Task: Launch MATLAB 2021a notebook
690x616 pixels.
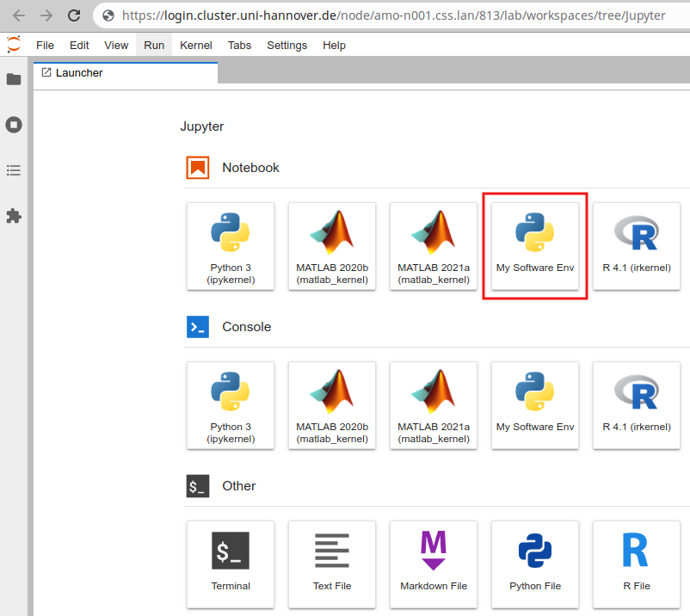Action: point(434,246)
